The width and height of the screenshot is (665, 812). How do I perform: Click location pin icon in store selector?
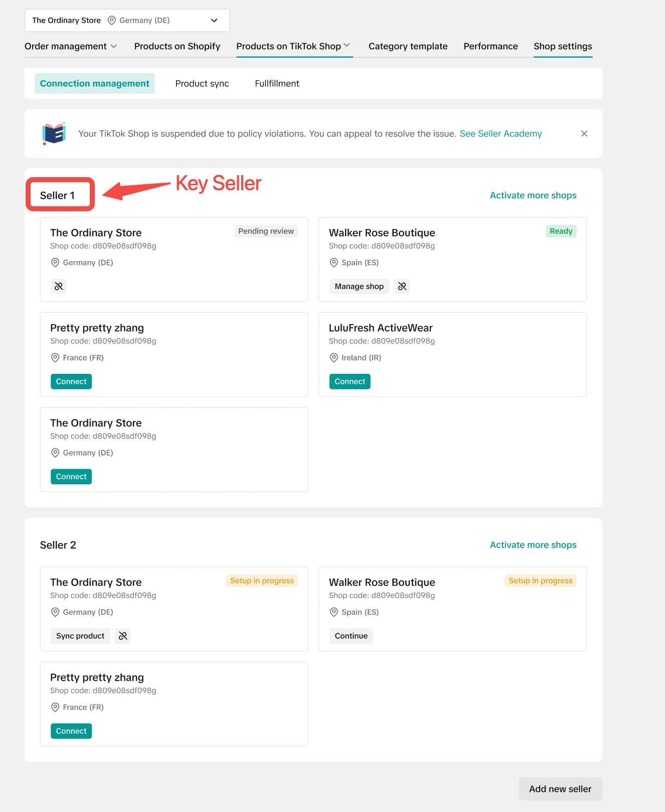click(112, 20)
